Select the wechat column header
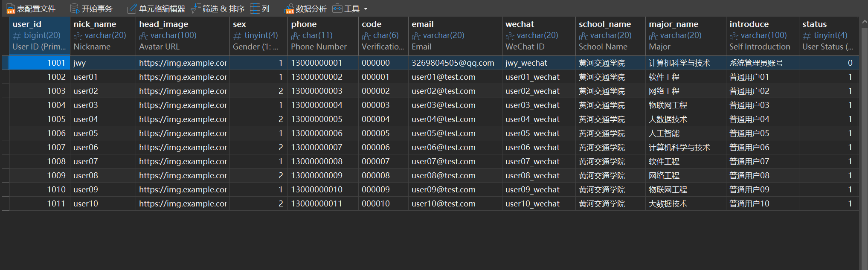The width and height of the screenshot is (868, 270). coord(539,36)
